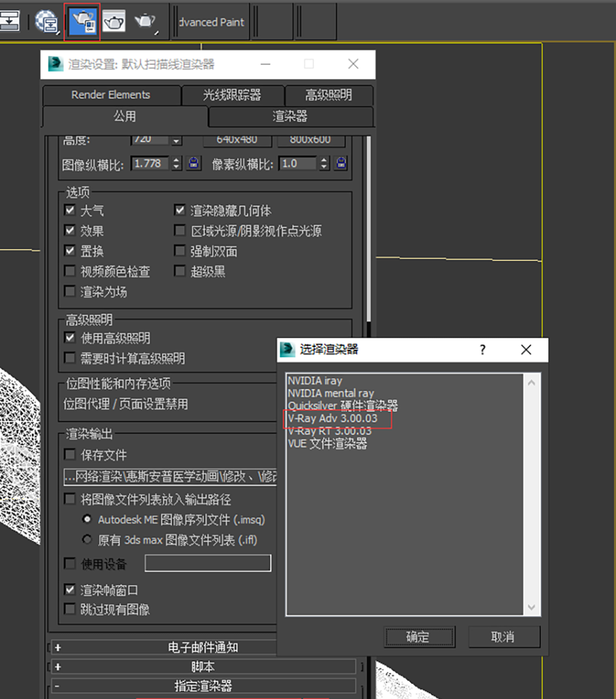Click the highlighted Render Setup teapot icon

click(82, 21)
